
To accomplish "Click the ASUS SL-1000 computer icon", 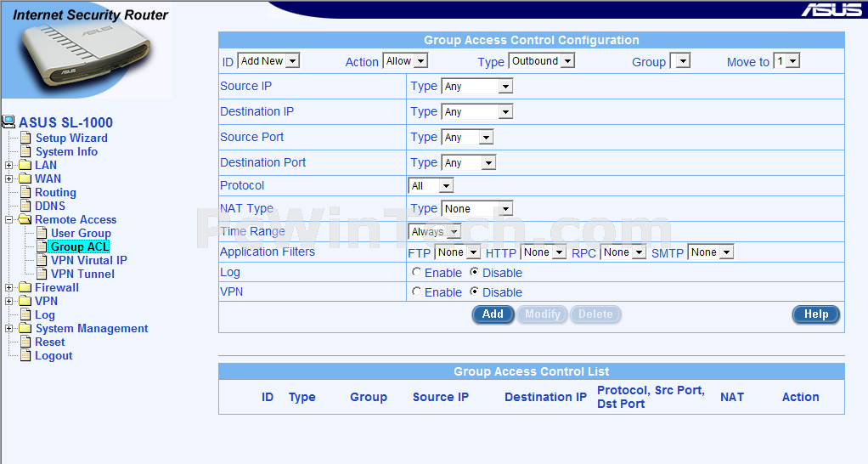I will 8,122.
